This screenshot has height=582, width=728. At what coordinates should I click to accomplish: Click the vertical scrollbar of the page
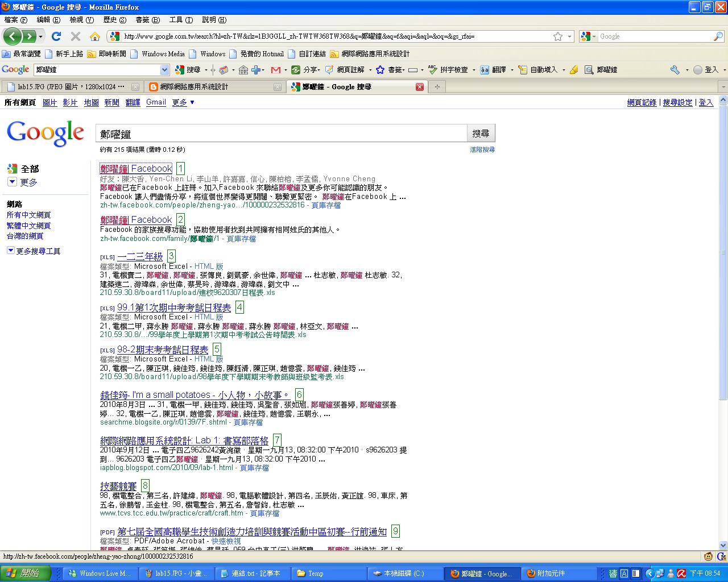[723, 323]
